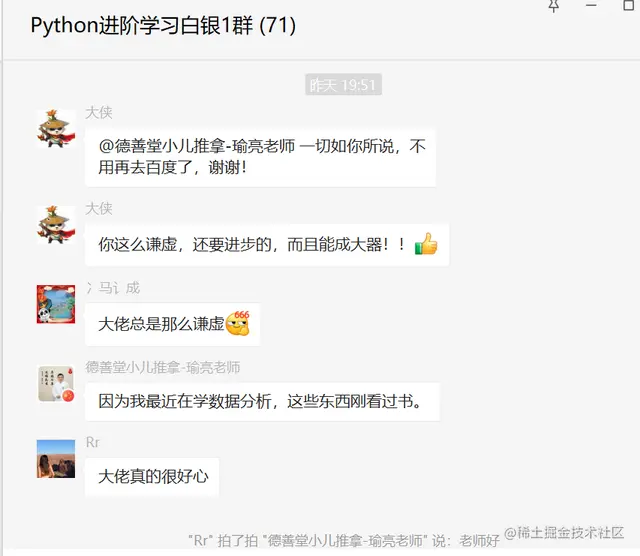Image resolution: width=640 pixels, height=556 pixels.
Task: Click the 拍了拍 notification at the bottom
Action: click(344, 540)
